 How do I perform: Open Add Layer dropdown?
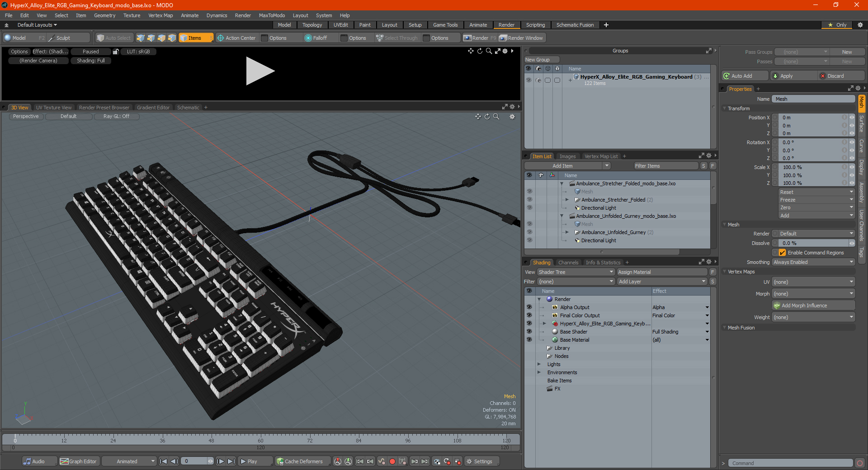pyautogui.click(x=662, y=282)
